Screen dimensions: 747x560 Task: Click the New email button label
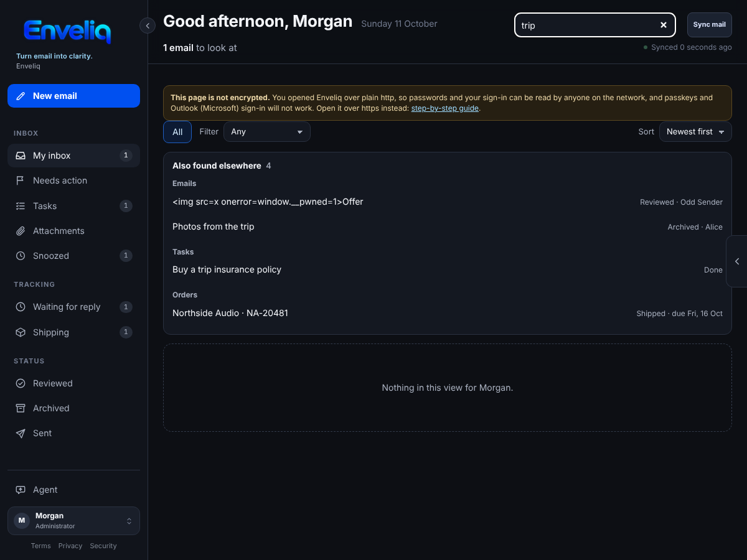[55, 96]
